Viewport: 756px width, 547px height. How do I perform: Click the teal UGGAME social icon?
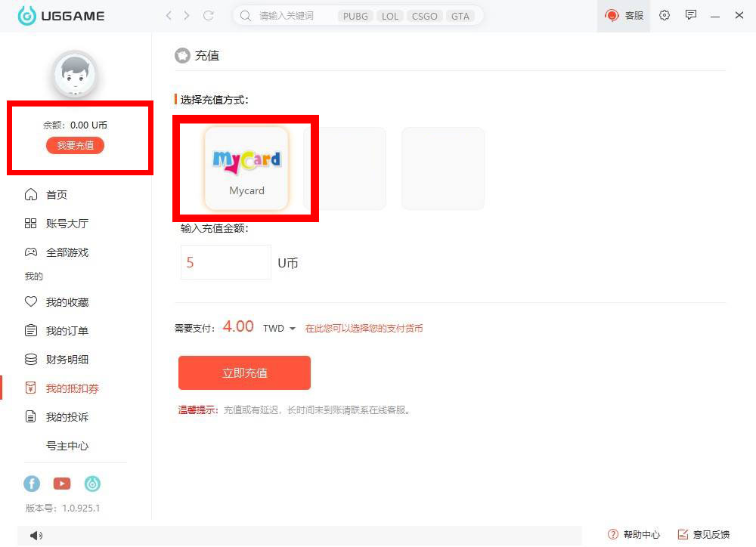[x=92, y=484]
